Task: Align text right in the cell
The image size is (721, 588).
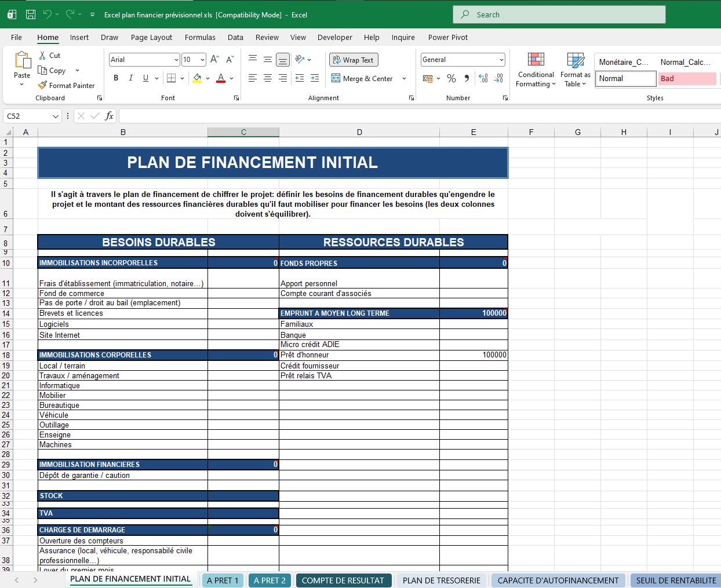Action: click(x=283, y=78)
